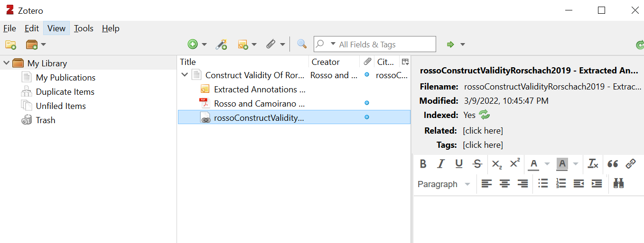Apply text color with A button
Image resolution: width=644 pixels, height=243 pixels.
pyautogui.click(x=534, y=163)
